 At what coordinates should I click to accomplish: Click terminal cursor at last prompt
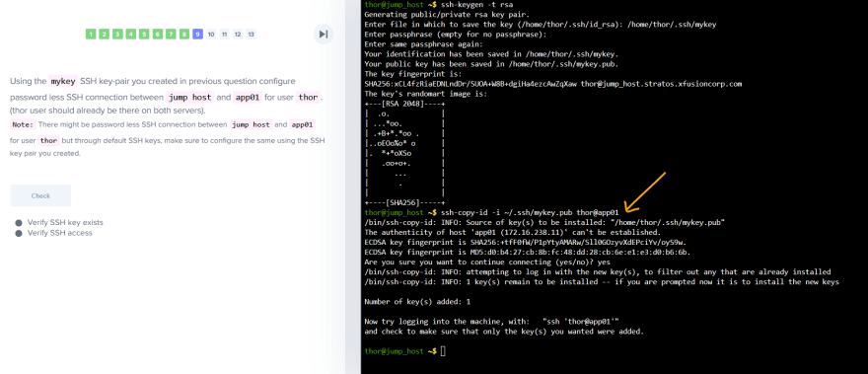coord(443,351)
